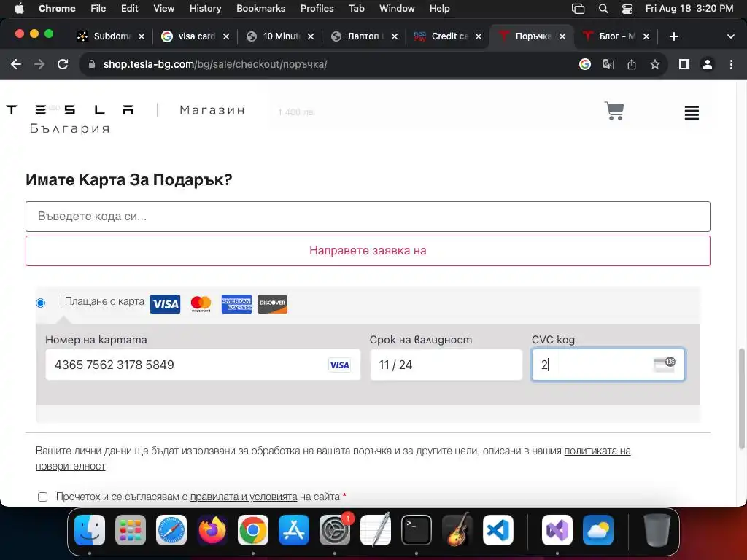This screenshot has width=747, height=560.
Task: Switch to the 'Credit ca' tab
Action: pyautogui.click(x=447, y=36)
